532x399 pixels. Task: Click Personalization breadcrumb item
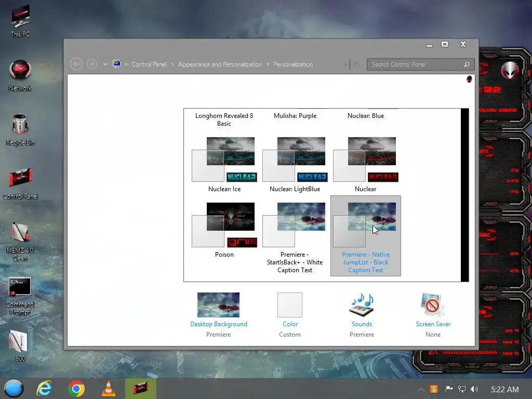(293, 64)
